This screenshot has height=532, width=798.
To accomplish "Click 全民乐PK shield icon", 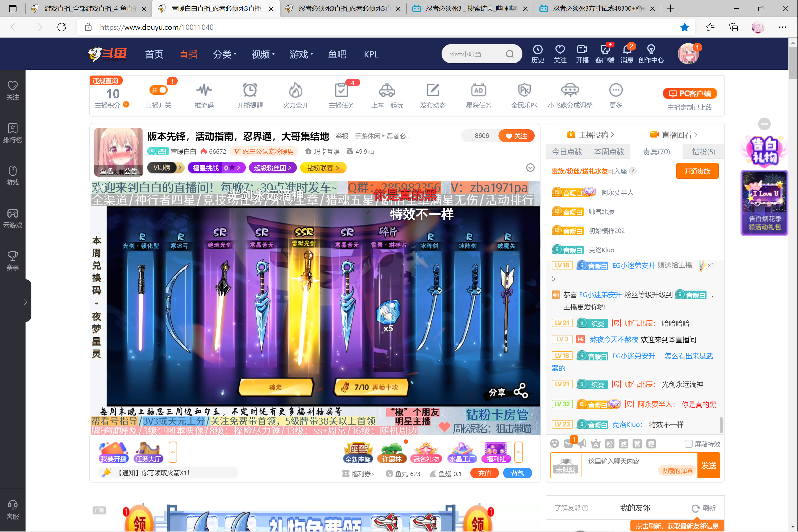I will (x=524, y=90).
